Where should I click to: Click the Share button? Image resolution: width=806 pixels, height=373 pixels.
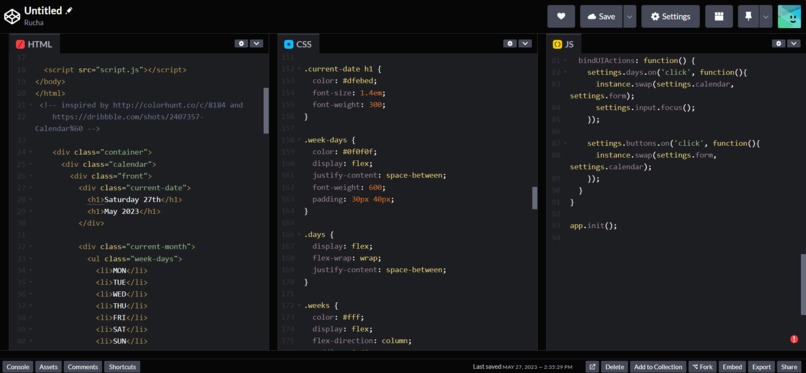pyautogui.click(x=790, y=367)
